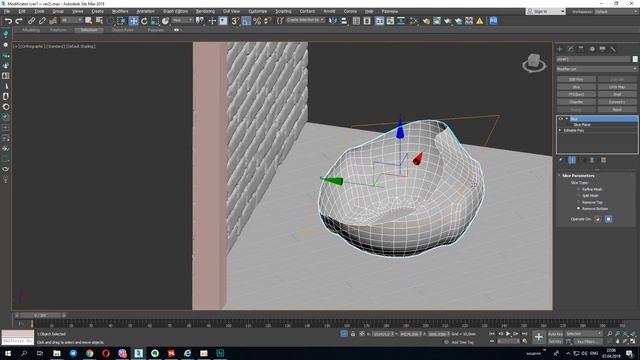The image size is (640, 360).
Task: Remove modifier from the stack trash icon
Action: click(592, 160)
